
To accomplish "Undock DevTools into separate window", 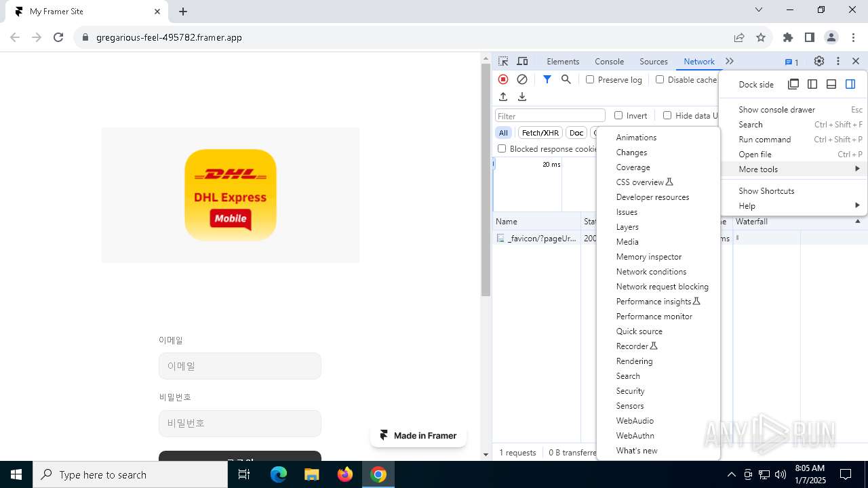I will pyautogui.click(x=793, y=84).
